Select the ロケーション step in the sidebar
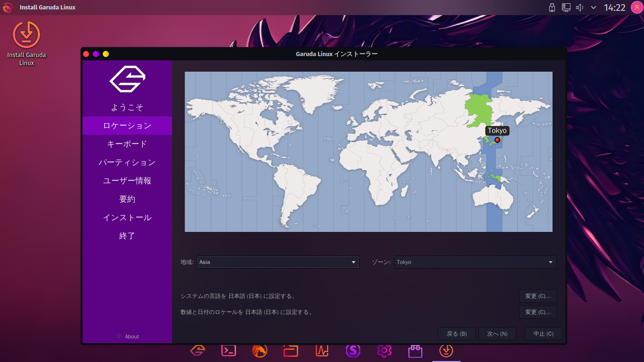 (x=127, y=125)
